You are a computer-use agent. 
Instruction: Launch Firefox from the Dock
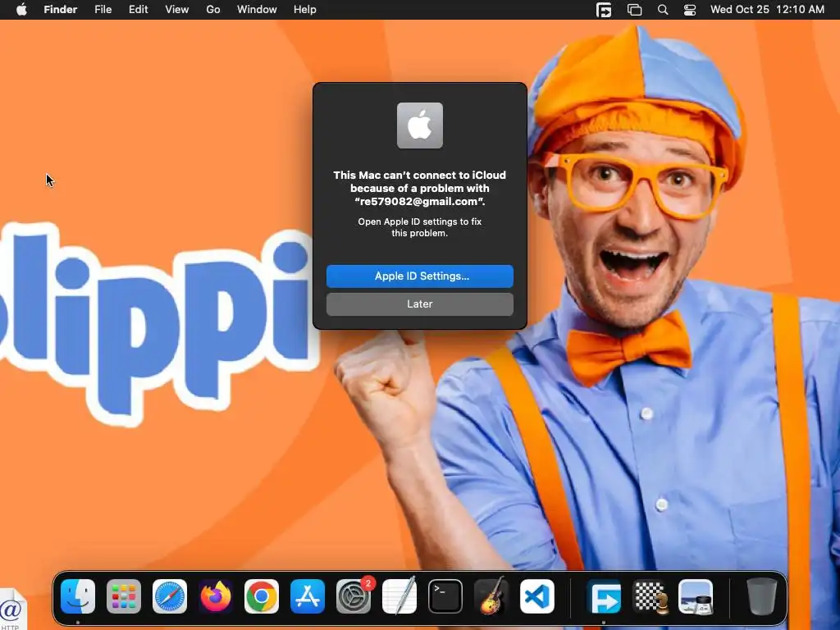(216, 596)
